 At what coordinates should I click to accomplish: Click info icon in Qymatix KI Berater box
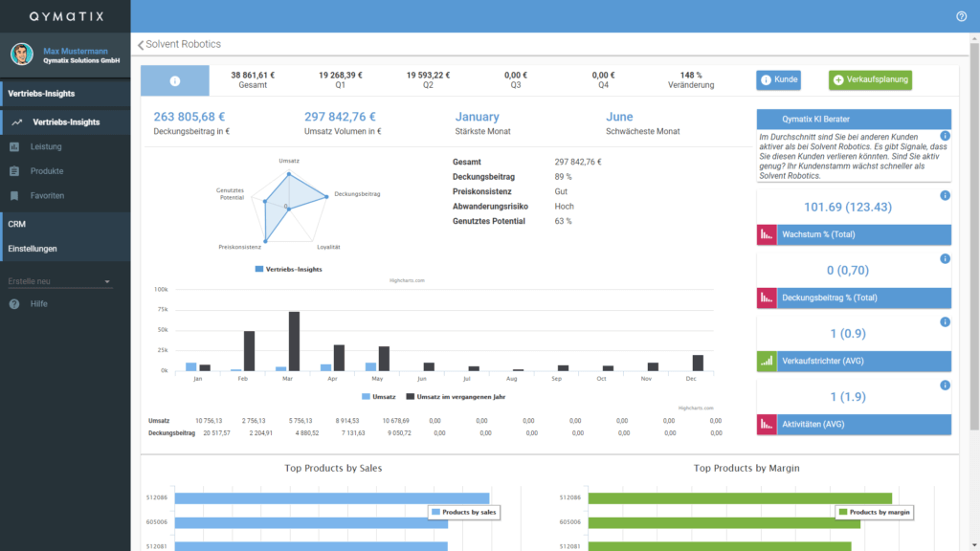(x=945, y=136)
